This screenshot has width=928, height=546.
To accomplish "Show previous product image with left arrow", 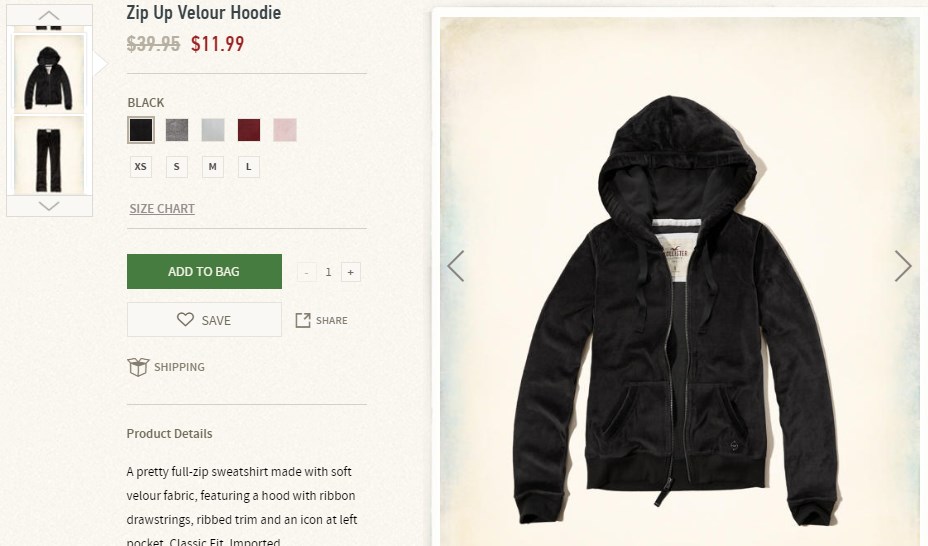I will 456,266.
